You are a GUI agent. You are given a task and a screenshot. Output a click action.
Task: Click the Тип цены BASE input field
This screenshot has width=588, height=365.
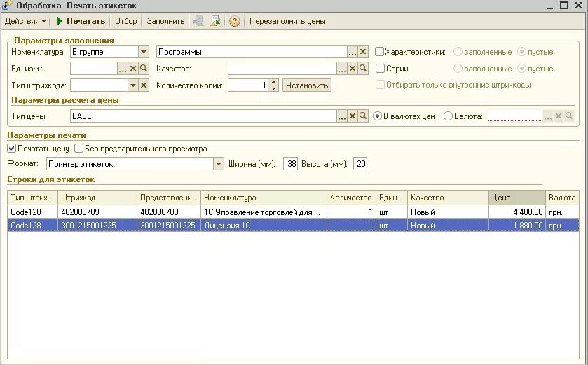pyautogui.click(x=203, y=116)
